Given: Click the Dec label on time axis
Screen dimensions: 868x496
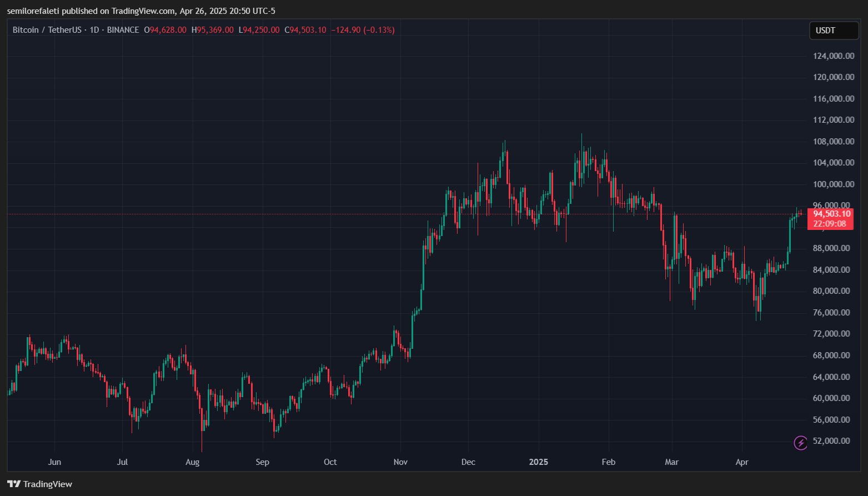Looking at the screenshot, I should pos(468,462).
